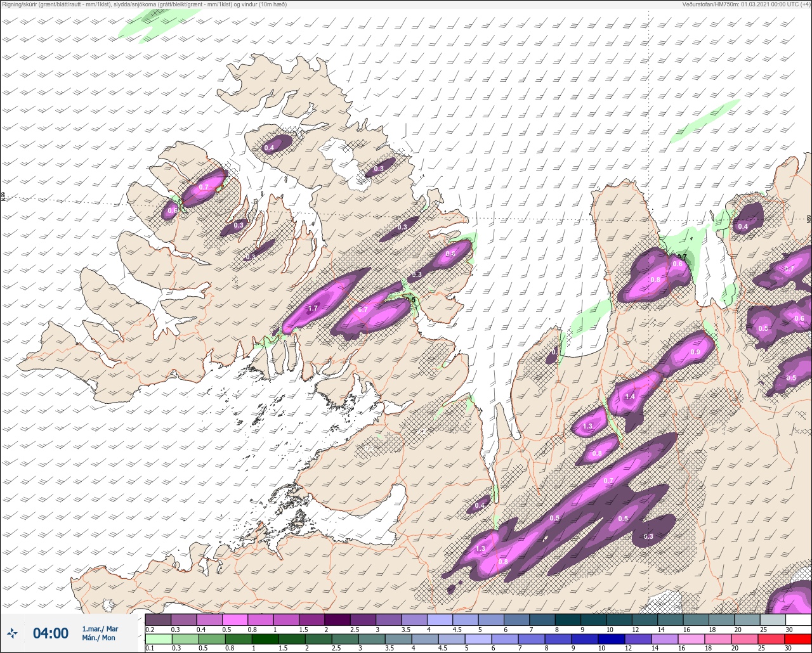Click the 1.4 snowfall value on the map

(x=630, y=396)
